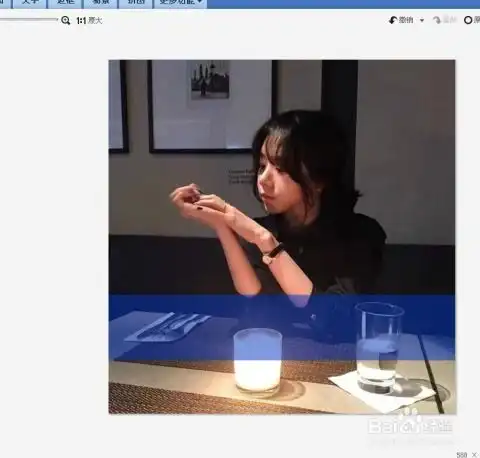Switch to the 文字 tab
Image resolution: width=480 pixels, height=458 pixels.
30,3
